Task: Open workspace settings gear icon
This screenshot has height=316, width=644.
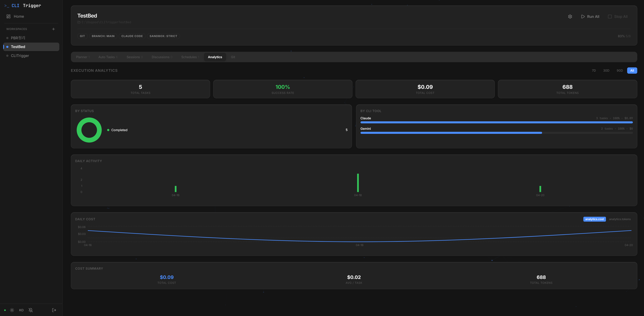Action: (570, 17)
